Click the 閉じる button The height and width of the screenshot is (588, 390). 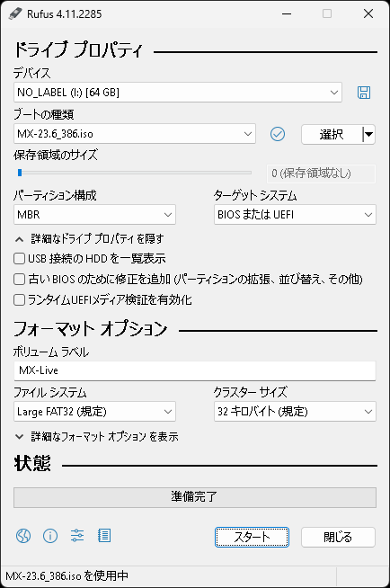338,537
